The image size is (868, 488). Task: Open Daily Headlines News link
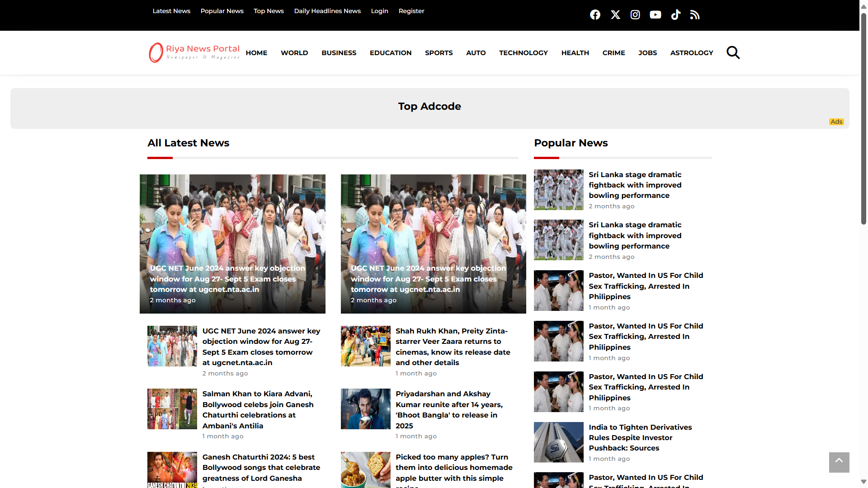(x=327, y=11)
